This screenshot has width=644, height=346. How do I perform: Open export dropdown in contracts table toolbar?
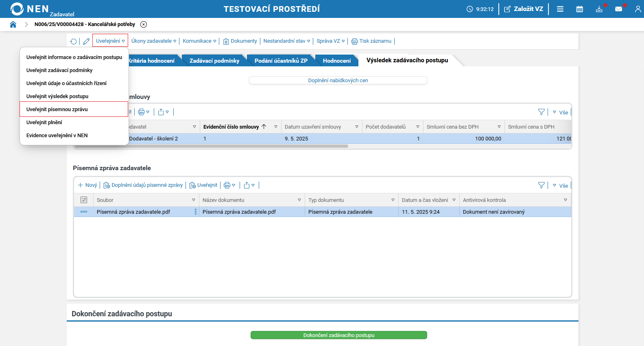(163, 112)
